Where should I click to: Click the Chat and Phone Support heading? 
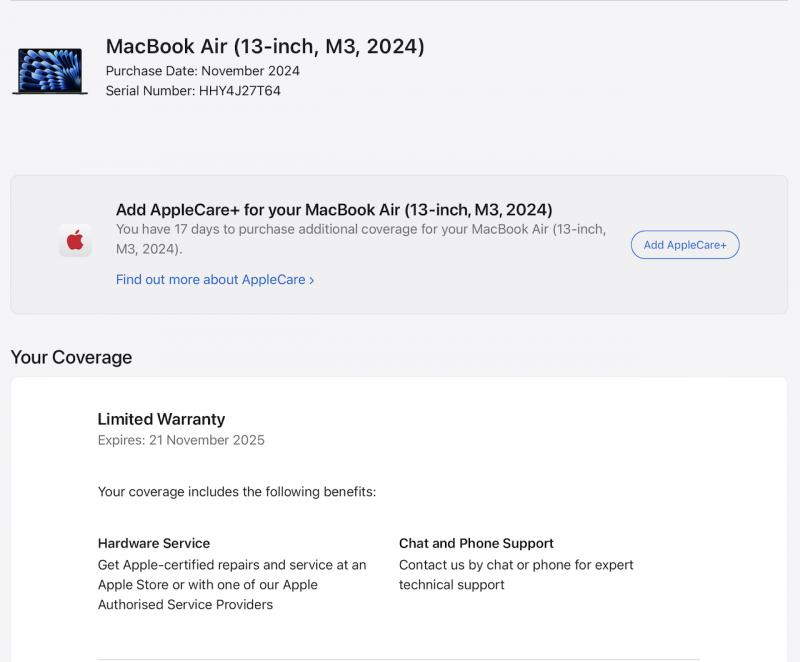[476, 543]
